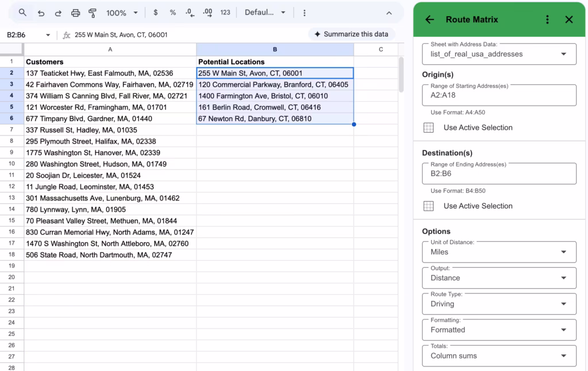Open the zoom level dropdown

point(122,12)
